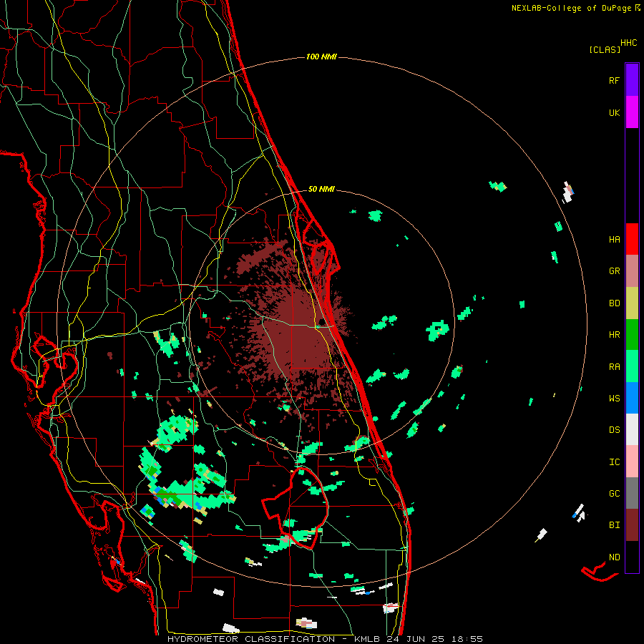Click the 'HR' legend label
Image resolution: width=644 pixels, height=644 pixels.
coord(614,335)
